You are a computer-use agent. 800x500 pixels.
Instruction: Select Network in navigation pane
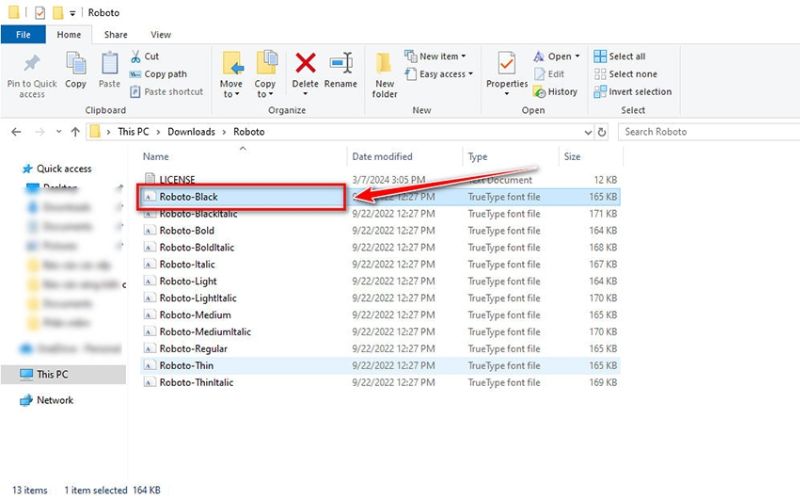[47, 400]
